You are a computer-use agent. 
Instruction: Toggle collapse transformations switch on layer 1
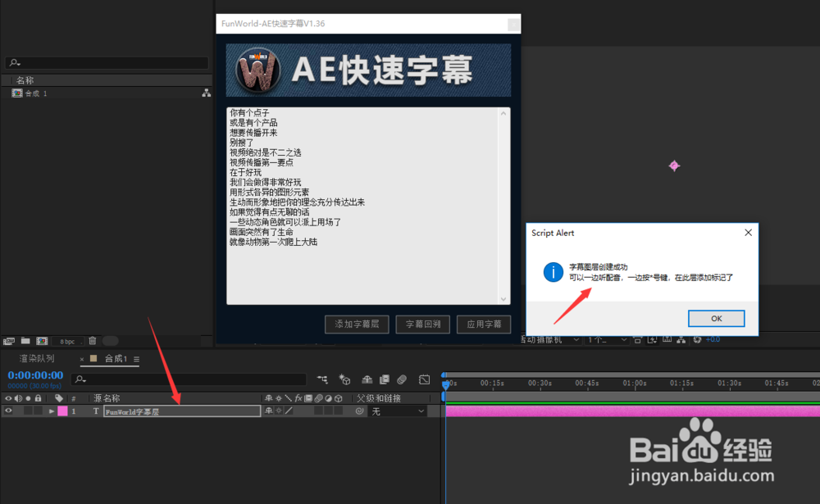pos(279,411)
